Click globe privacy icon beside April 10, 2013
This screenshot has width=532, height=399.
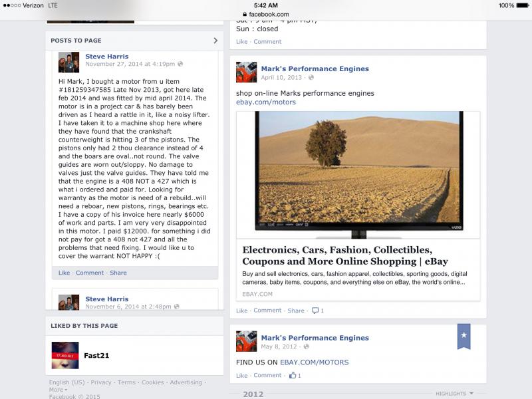pos(311,77)
